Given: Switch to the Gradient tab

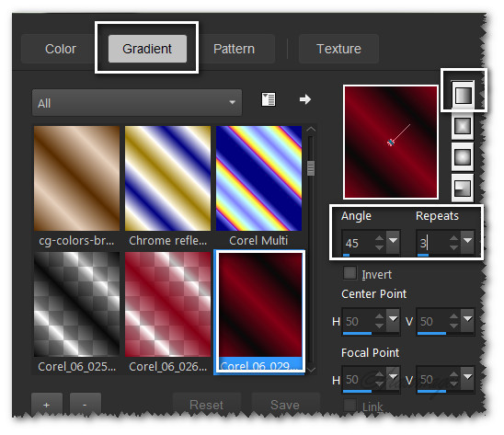Looking at the screenshot, I should click(147, 49).
